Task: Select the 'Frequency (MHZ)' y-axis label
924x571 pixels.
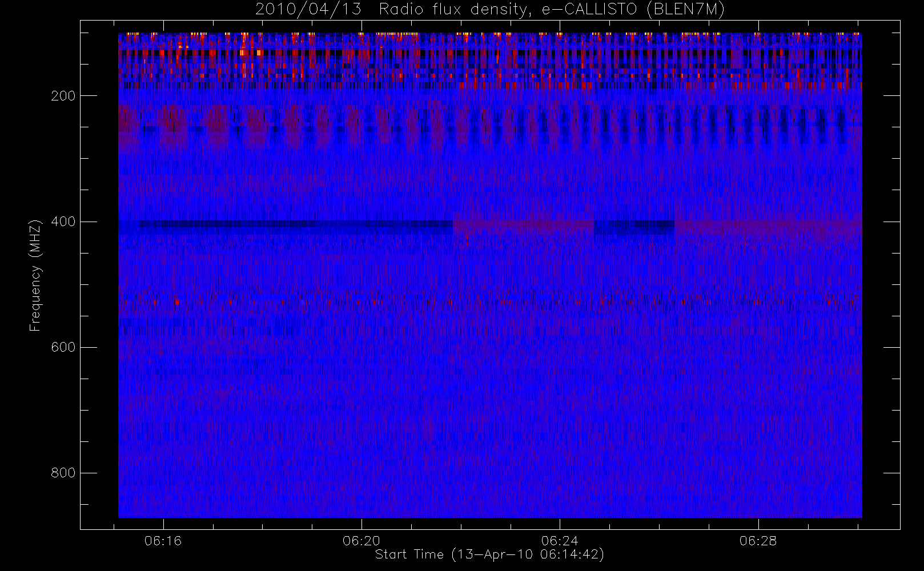Action: coord(35,275)
